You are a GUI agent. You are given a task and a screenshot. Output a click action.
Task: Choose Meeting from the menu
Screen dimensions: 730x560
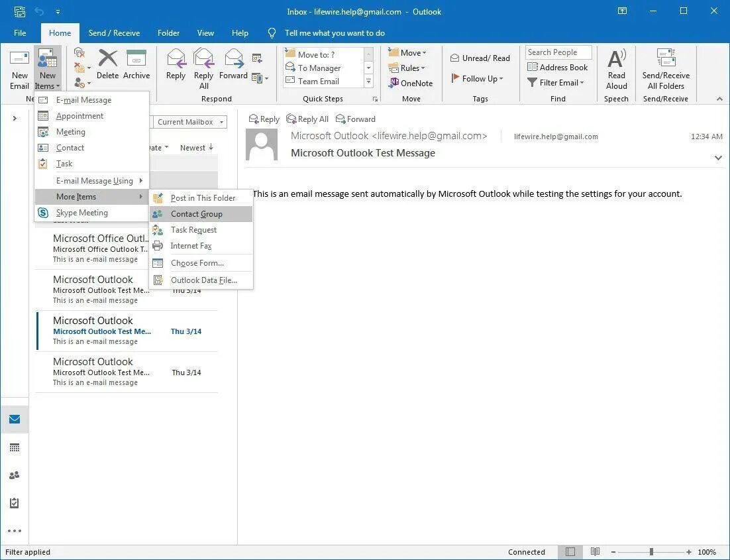click(x=91, y=131)
